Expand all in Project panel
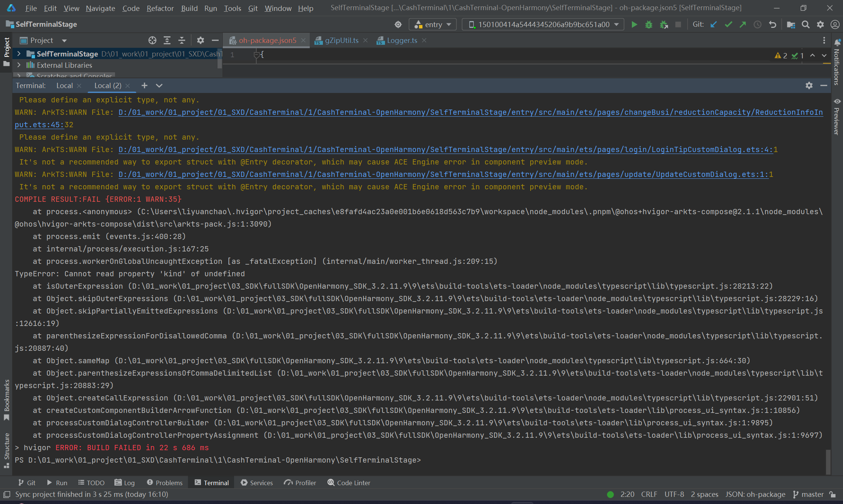The height and width of the screenshot is (504, 843). point(167,40)
